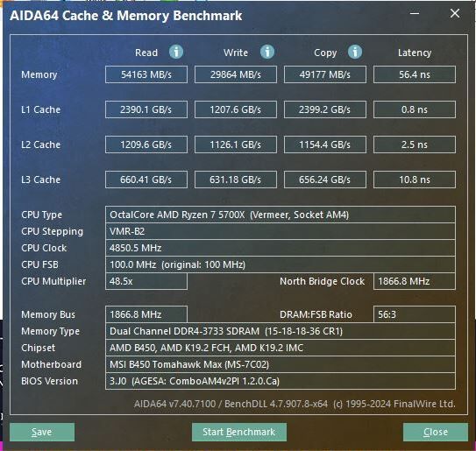The width and height of the screenshot is (476, 451).
Task: Start the benchmark run
Action: [239, 432]
